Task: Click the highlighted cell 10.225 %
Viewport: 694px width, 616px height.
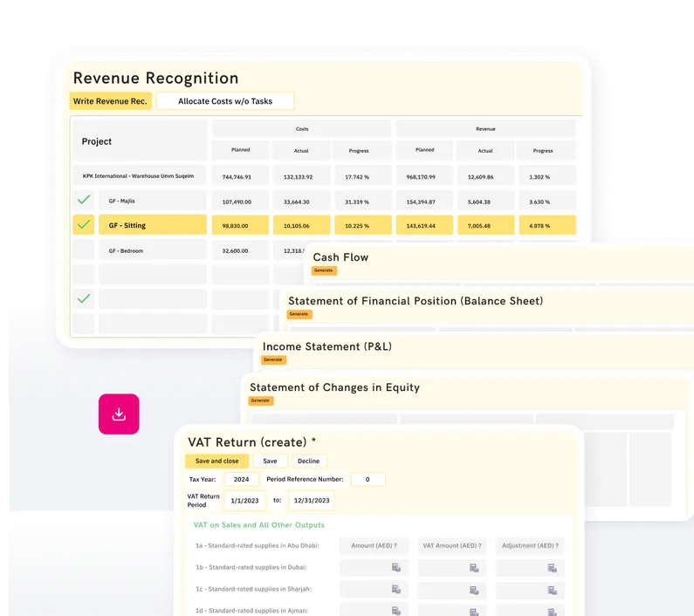Action: pos(362,225)
